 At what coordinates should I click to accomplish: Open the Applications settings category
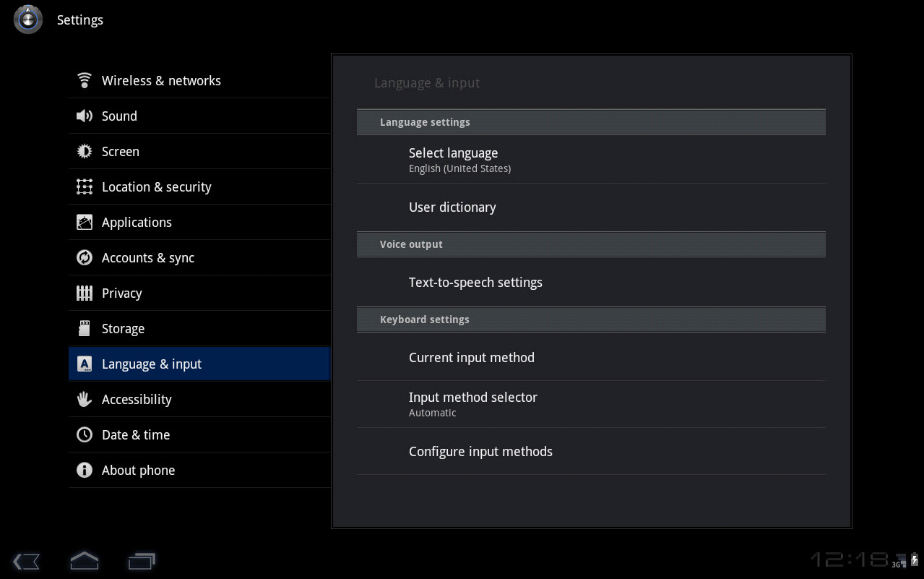click(x=137, y=222)
